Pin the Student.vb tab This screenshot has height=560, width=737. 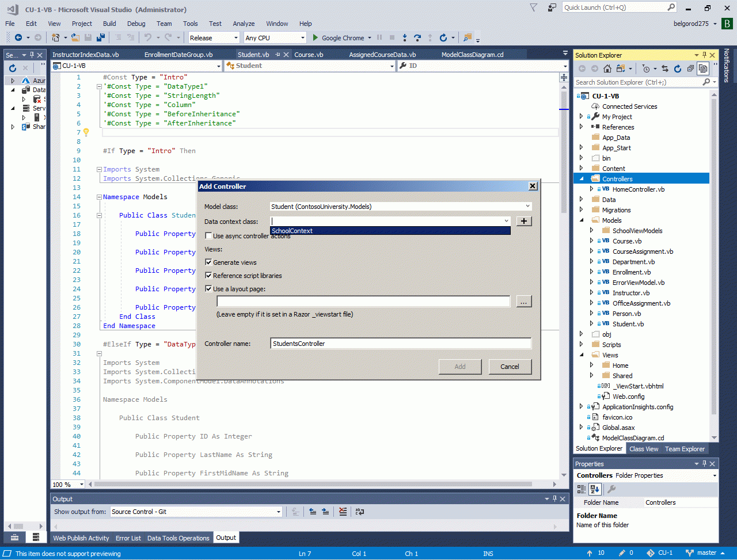coord(278,55)
